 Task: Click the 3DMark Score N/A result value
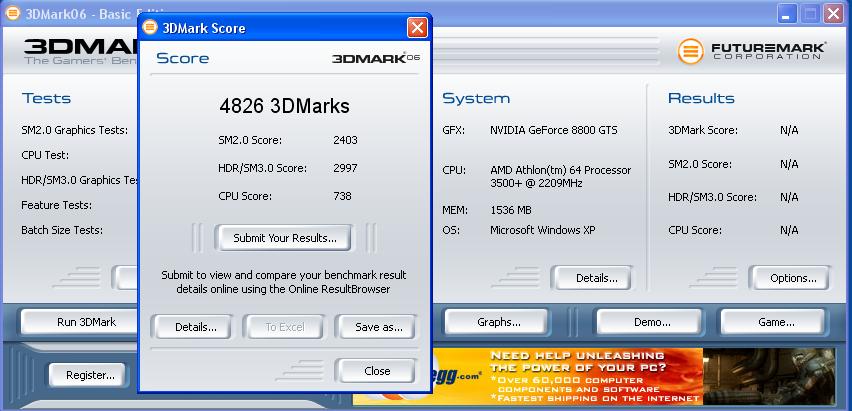789,130
